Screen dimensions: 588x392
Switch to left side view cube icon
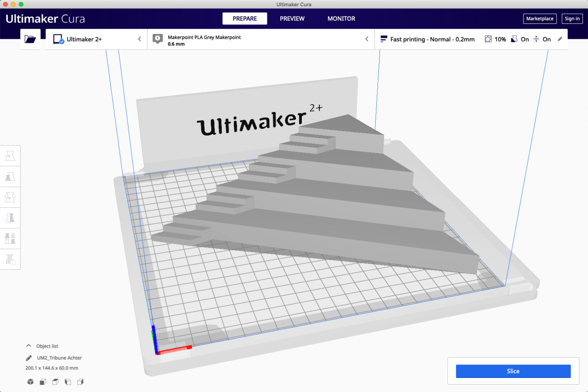tap(68, 382)
